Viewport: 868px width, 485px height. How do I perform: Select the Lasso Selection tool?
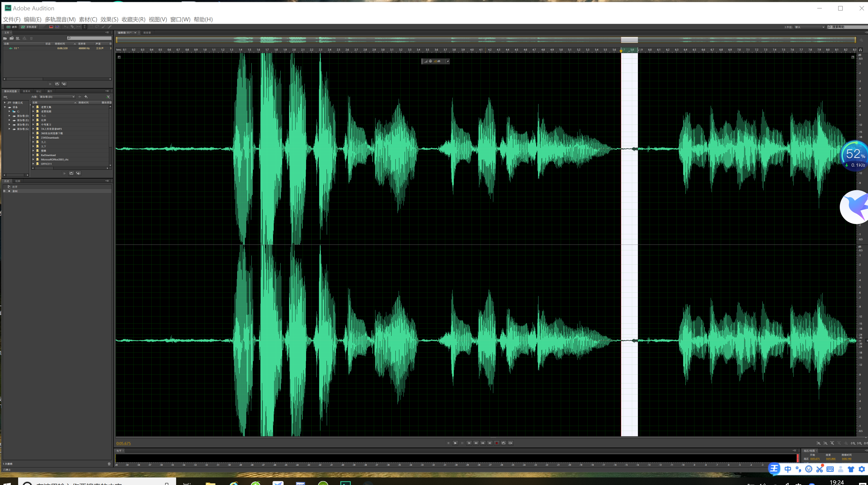point(97,27)
